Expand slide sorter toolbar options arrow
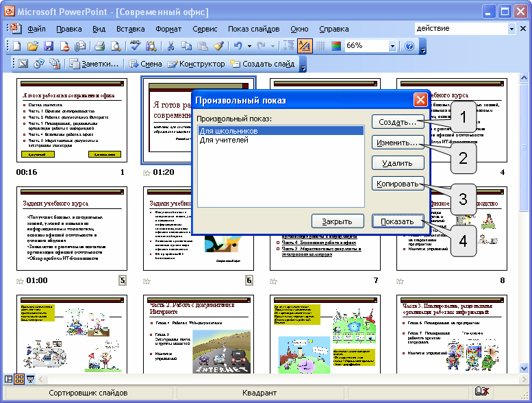 (303, 64)
